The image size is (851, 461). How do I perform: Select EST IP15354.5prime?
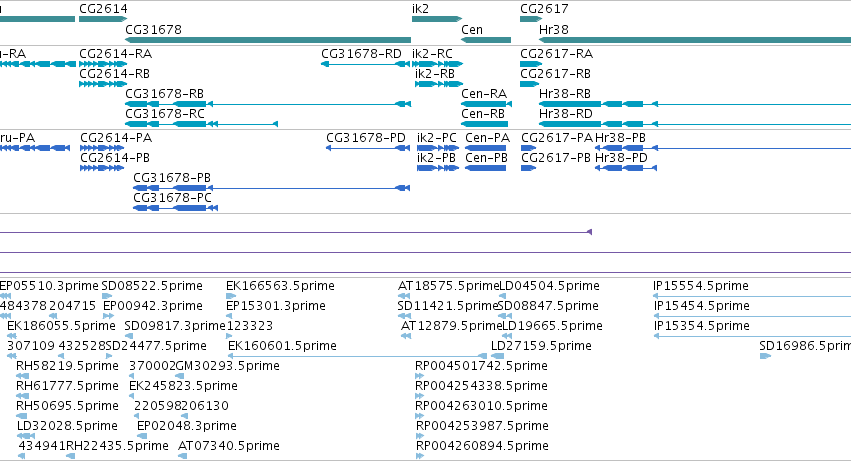702,326
